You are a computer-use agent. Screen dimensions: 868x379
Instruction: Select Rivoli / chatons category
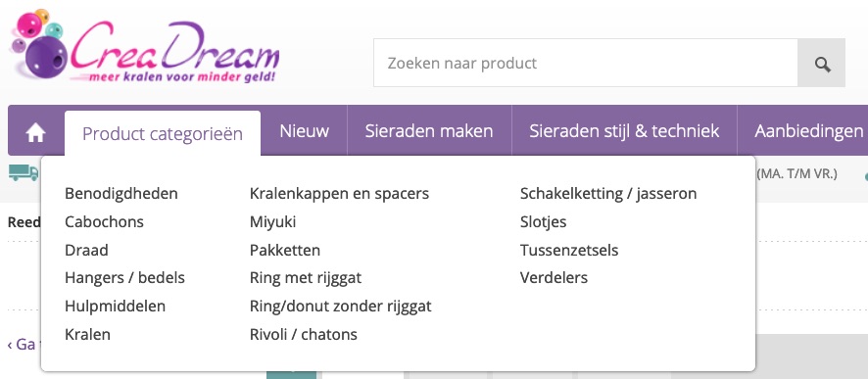tap(304, 334)
